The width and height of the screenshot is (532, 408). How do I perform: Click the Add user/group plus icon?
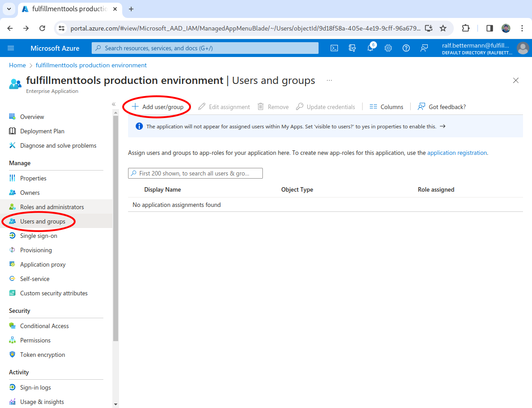(x=135, y=106)
